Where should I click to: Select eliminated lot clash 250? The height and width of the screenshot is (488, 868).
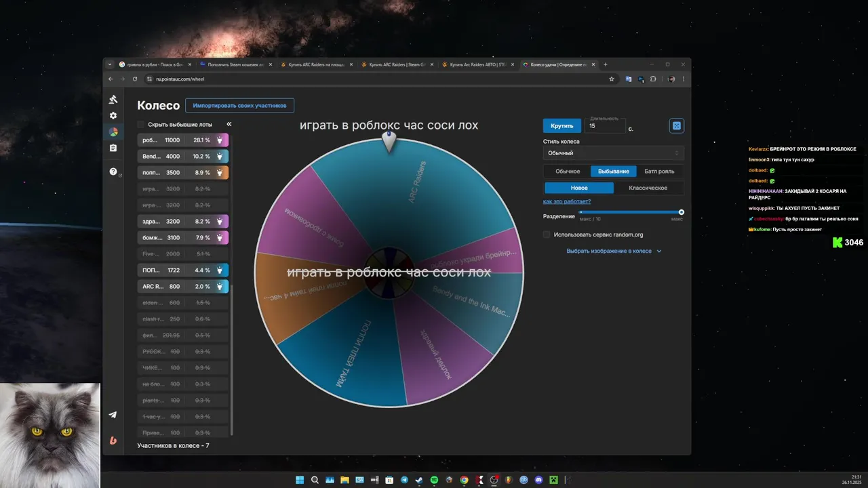click(x=183, y=319)
